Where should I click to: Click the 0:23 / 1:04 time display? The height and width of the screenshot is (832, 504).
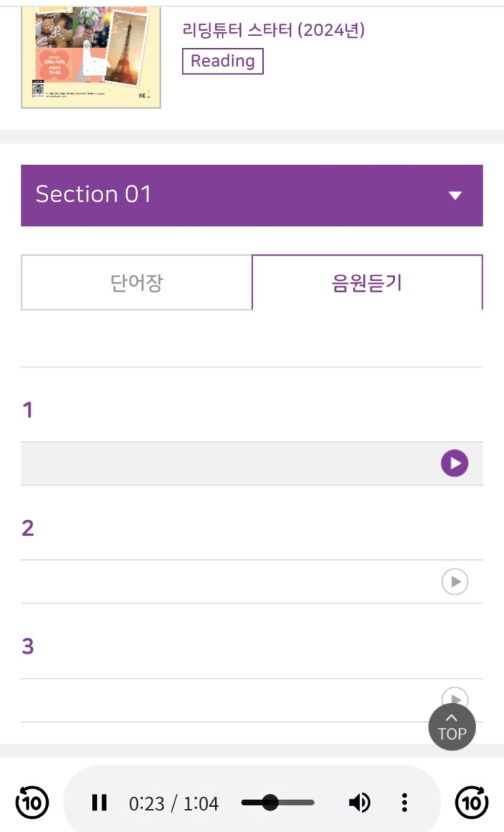click(x=174, y=804)
